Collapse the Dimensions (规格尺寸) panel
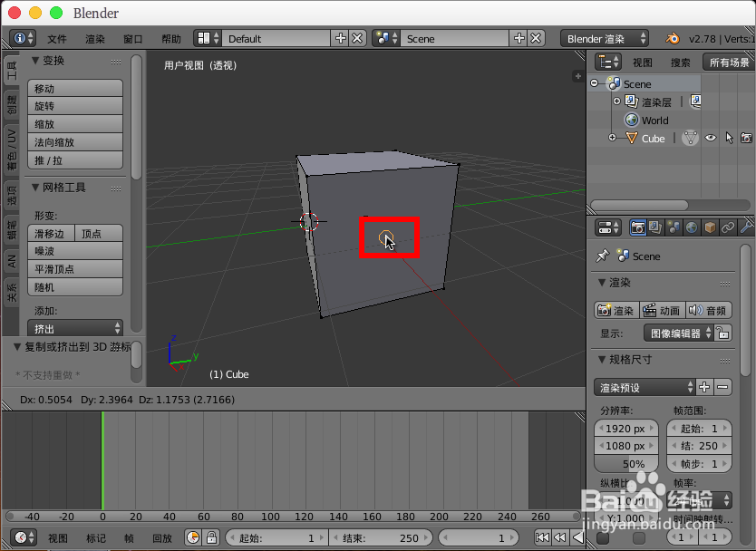756x551 pixels. coord(601,360)
